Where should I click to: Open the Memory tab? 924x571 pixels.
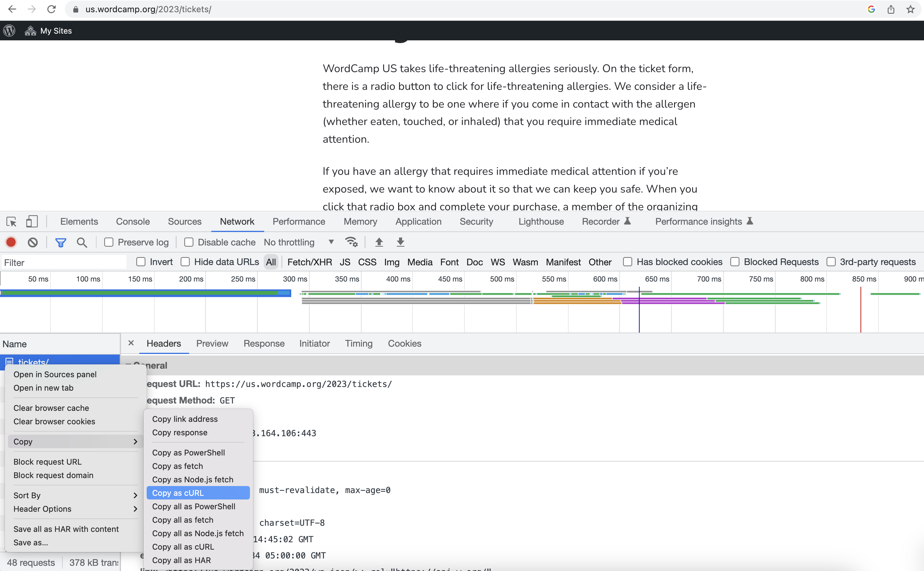(361, 221)
